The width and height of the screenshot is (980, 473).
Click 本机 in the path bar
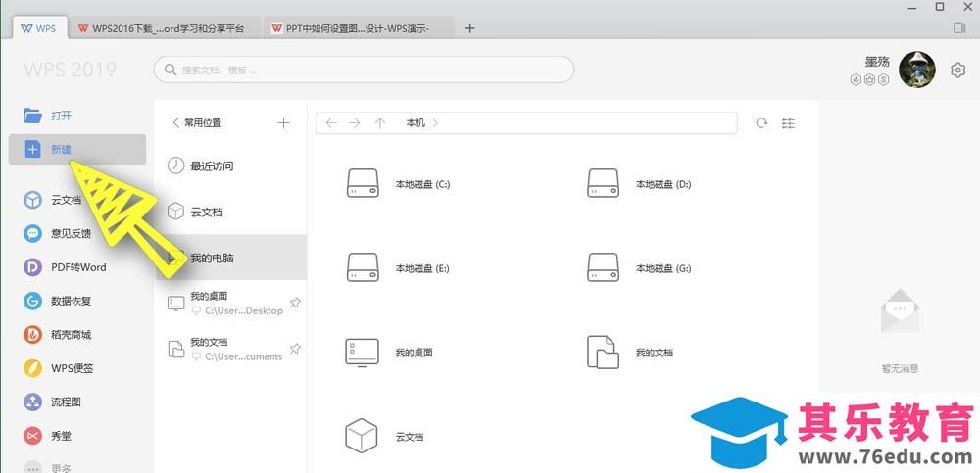(x=416, y=123)
